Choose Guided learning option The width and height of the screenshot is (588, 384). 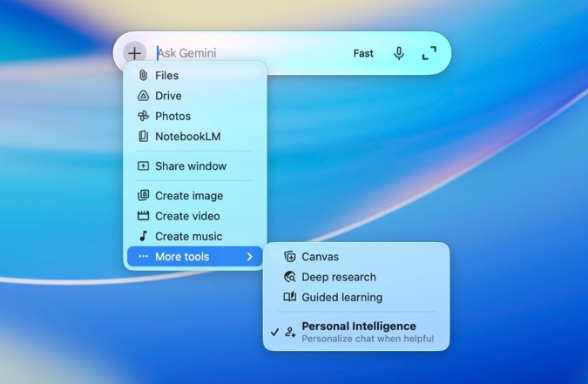point(341,297)
